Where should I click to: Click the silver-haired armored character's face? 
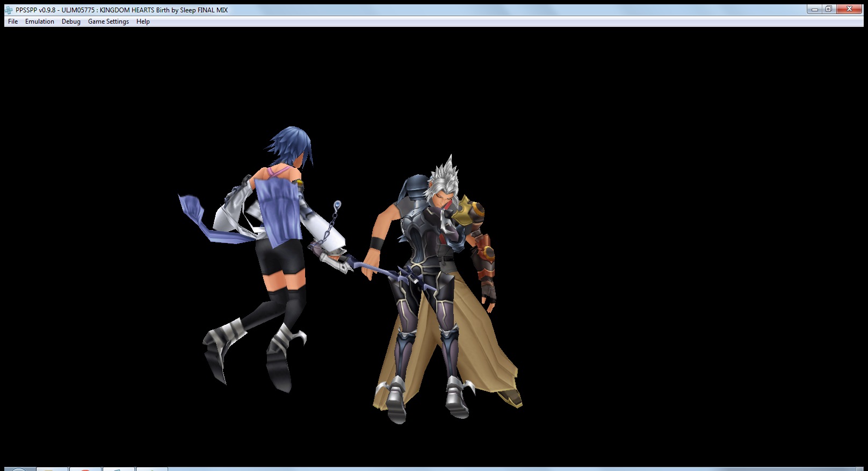442,198
